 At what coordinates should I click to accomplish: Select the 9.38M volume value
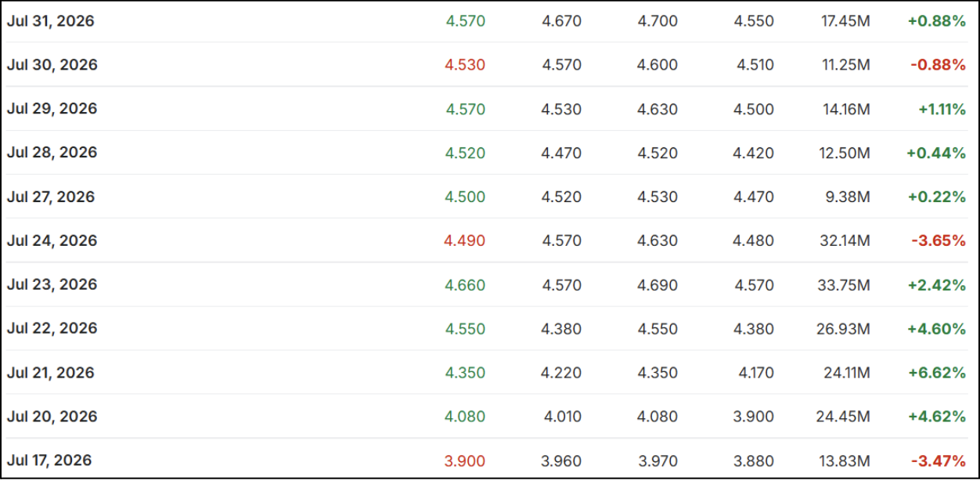pos(846,197)
